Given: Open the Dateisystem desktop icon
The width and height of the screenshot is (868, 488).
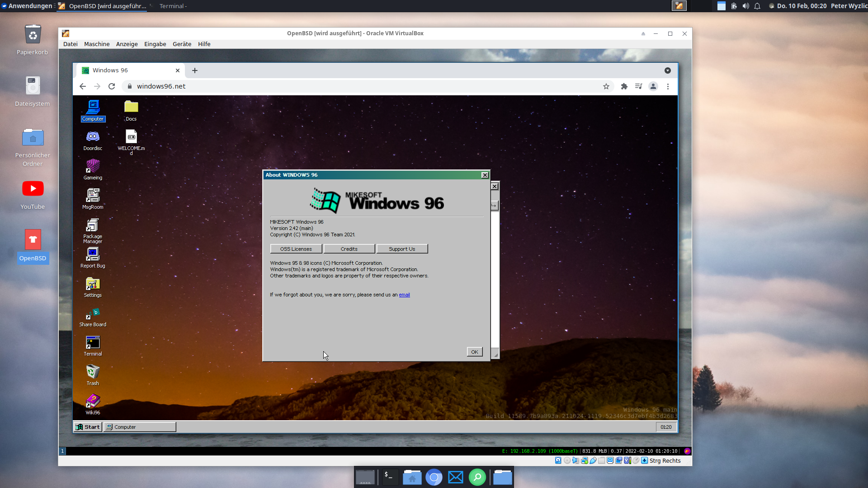Looking at the screenshot, I should pyautogui.click(x=33, y=92).
